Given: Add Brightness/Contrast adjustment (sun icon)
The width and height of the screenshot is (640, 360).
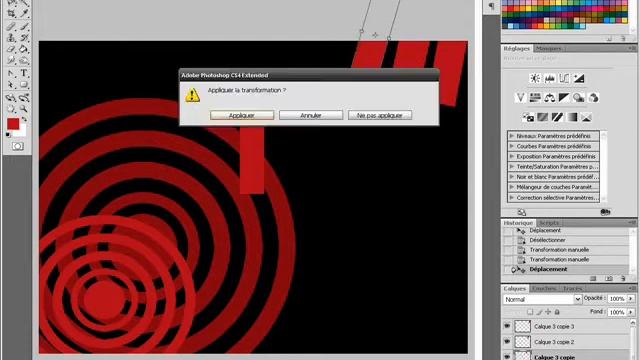Looking at the screenshot, I should [535, 78].
